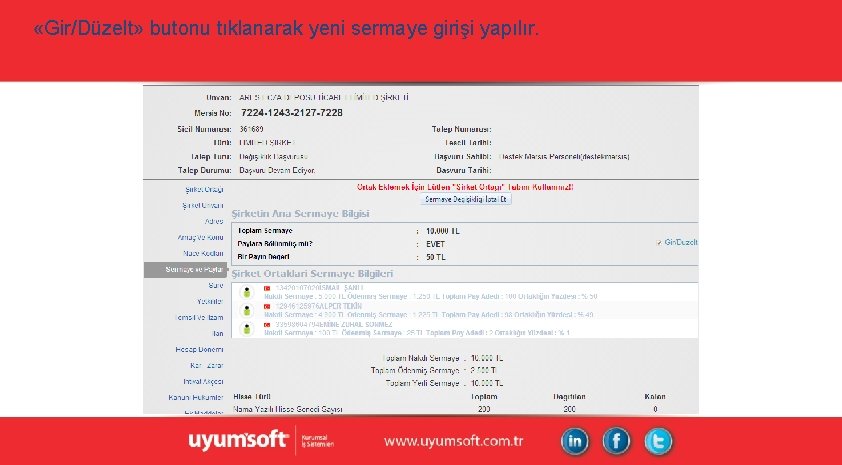The height and width of the screenshot is (465, 842).
Task: Click the Dağıtılan column header
Action: pos(569,397)
